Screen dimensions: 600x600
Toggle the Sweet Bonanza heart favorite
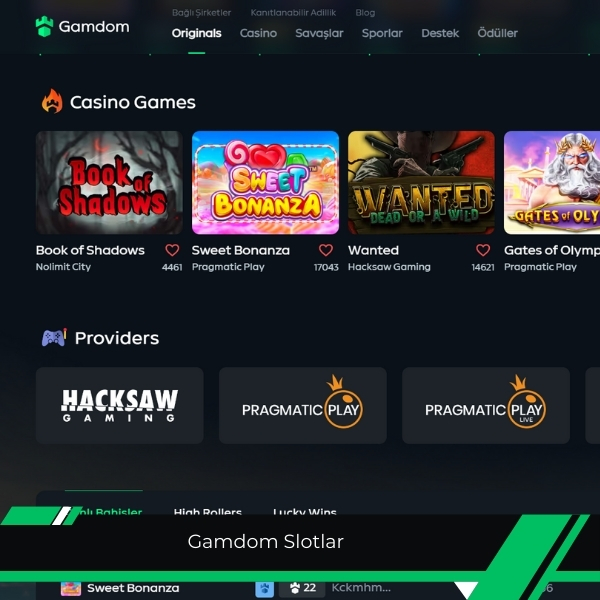(326, 250)
